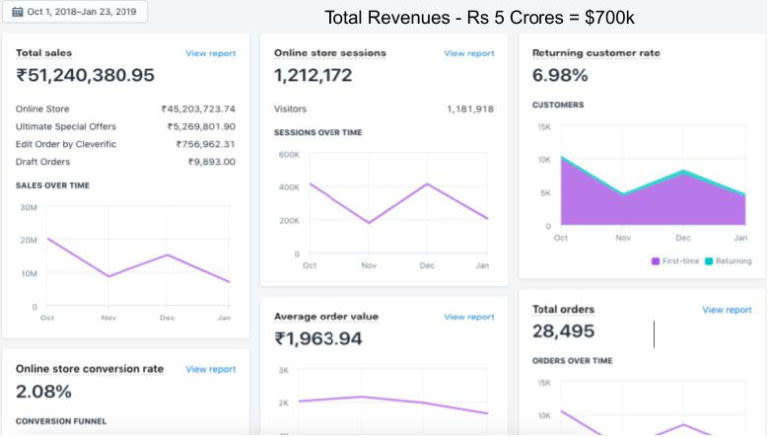Click the Average order value heading
Viewport: 768px width, 437px height.
pos(326,316)
